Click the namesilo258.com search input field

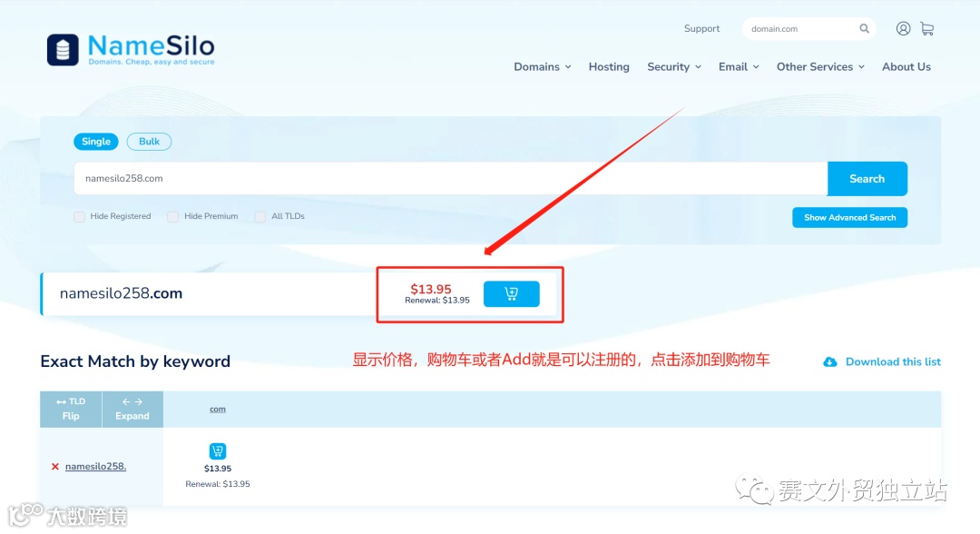(x=451, y=179)
